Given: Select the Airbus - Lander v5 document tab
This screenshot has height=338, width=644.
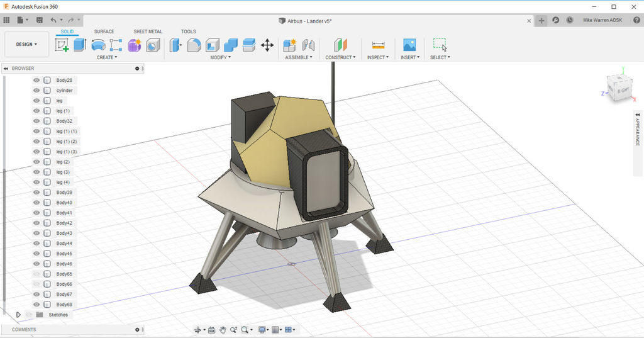Looking at the screenshot, I should [x=305, y=21].
